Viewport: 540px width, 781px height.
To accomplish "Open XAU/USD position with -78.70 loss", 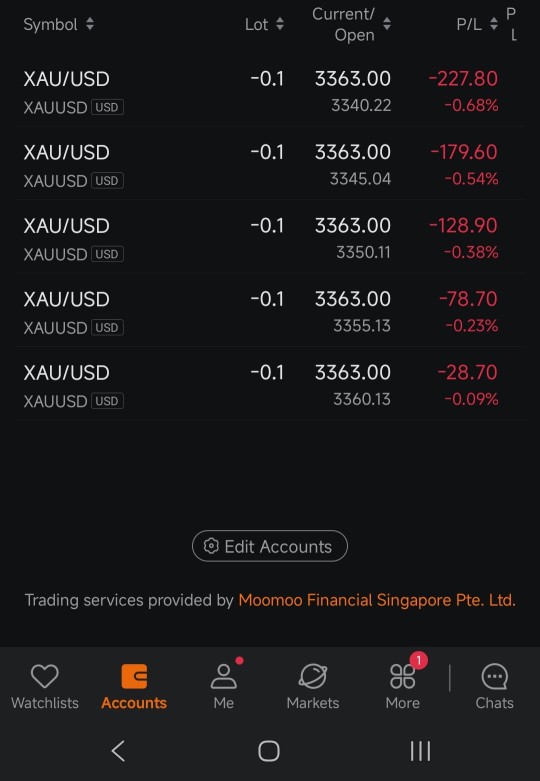I will click(270, 311).
